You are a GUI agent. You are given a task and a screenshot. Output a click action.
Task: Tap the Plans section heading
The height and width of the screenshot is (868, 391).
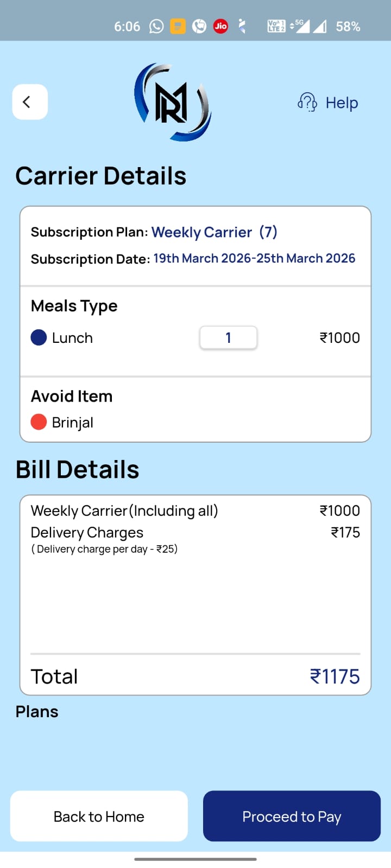coord(37,712)
